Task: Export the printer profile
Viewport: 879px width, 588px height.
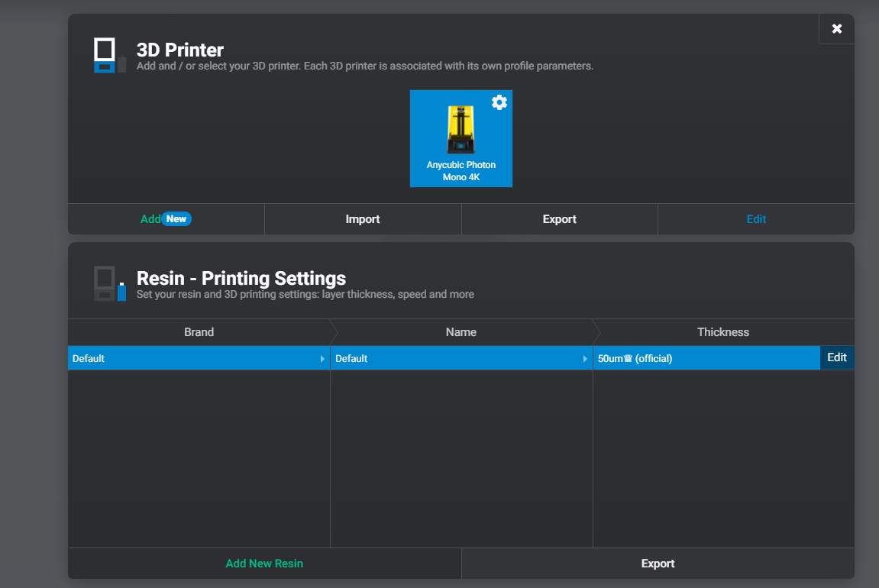Action: pyautogui.click(x=559, y=218)
